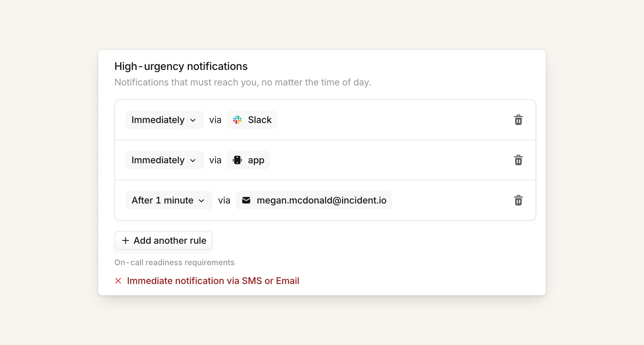Click the Add another rule button
644x345 pixels.
[x=163, y=240]
